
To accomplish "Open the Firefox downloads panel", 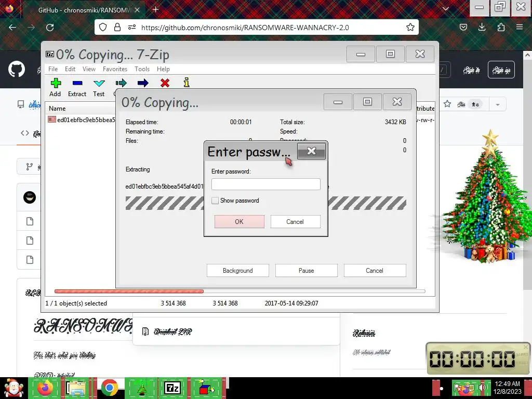I will [482, 28].
